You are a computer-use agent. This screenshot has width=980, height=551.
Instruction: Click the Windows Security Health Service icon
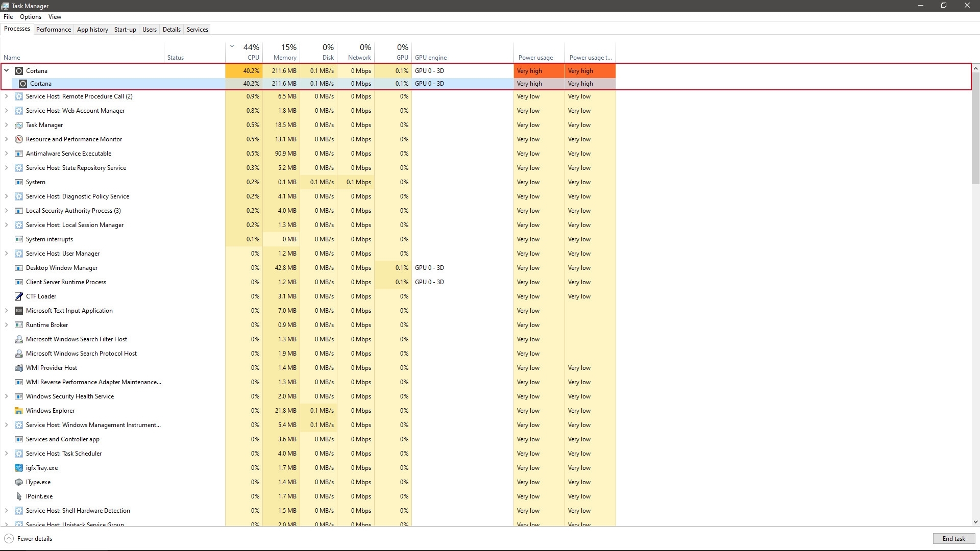click(18, 396)
